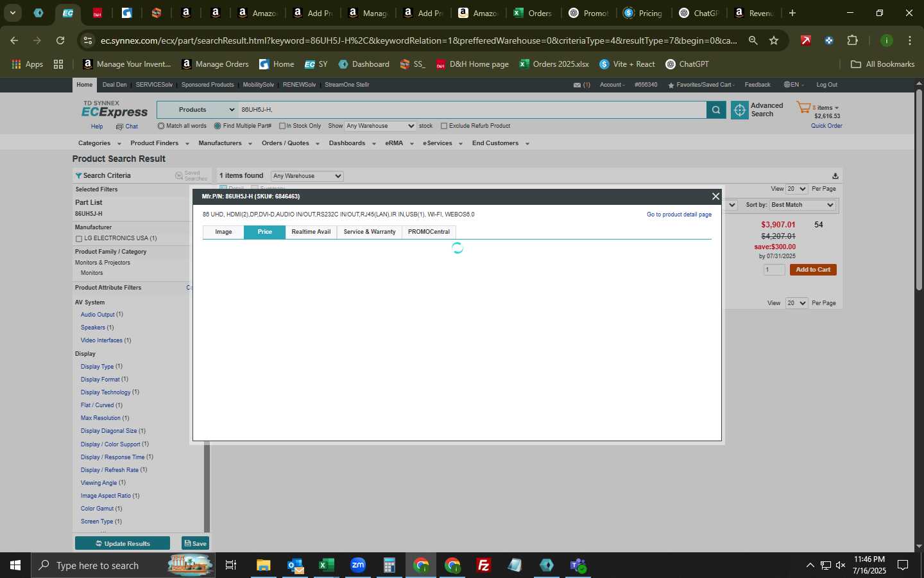Click the Windows taskbar search box

tap(123, 565)
